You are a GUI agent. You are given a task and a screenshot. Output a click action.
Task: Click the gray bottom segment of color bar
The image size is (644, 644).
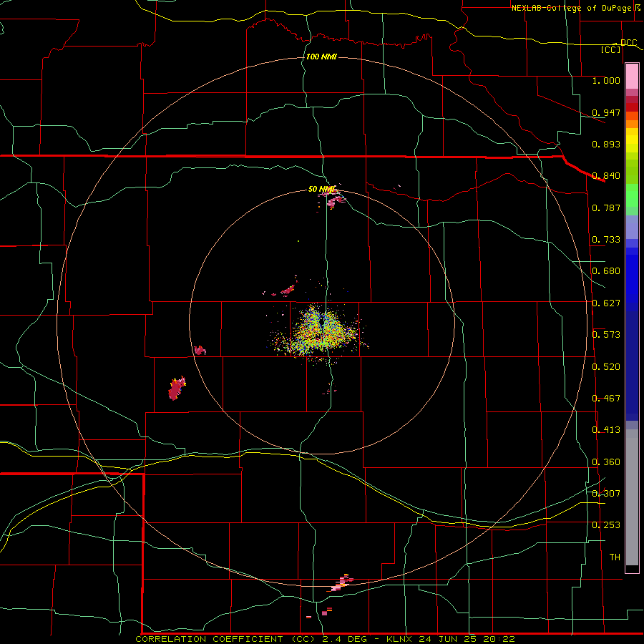coord(632,497)
